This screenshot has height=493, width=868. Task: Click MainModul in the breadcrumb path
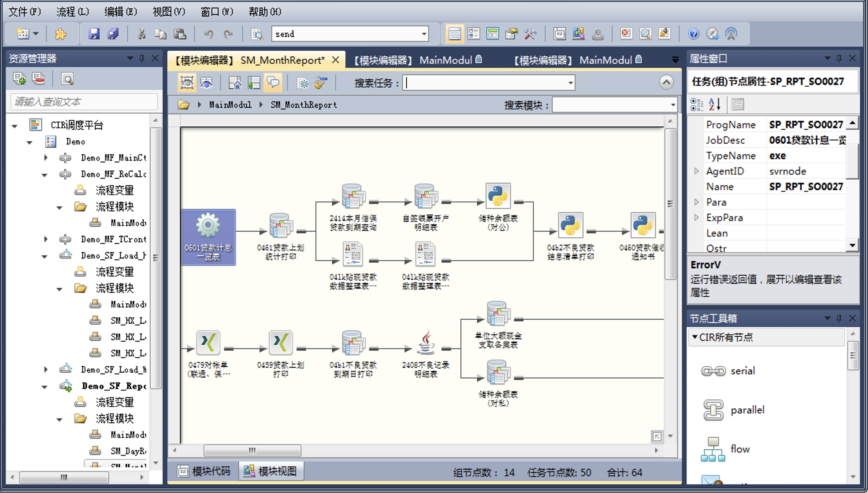point(230,104)
